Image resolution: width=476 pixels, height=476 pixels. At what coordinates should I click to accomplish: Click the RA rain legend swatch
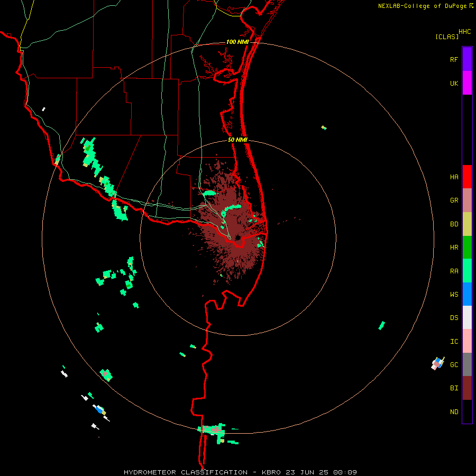[467, 271]
